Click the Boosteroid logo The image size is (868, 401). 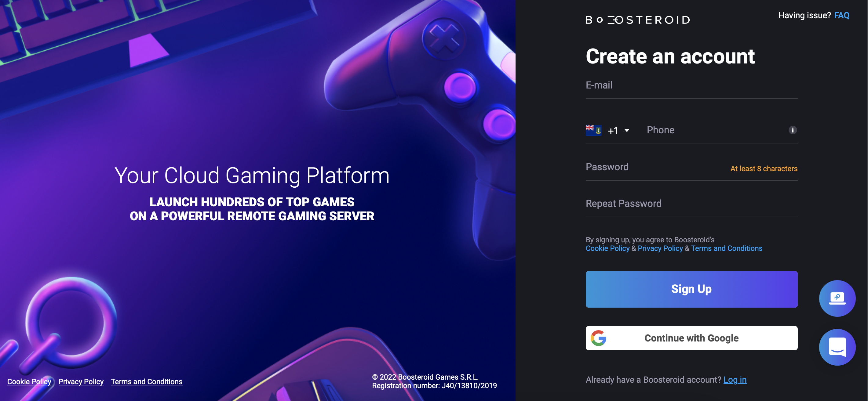click(637, 20)
